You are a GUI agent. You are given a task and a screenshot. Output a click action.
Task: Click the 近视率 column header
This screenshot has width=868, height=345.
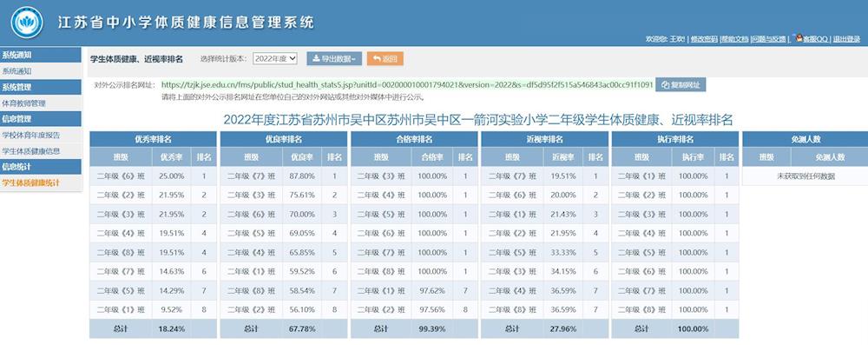coord(563,157)
